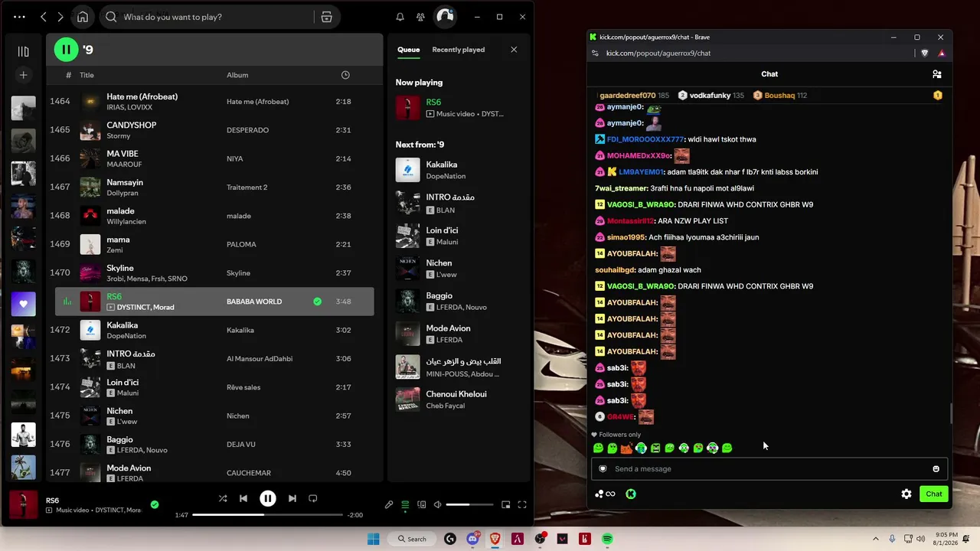Select the track Hate me (Afrobeat)
The height and width of the screenshot is (551, 980).
(214, 102)
